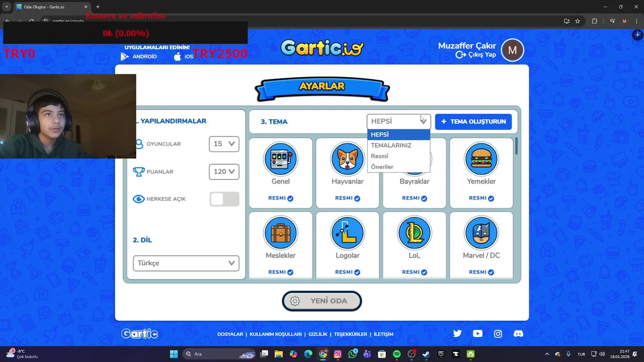Select the Öneriler filter option

click(x=399, y=166)
